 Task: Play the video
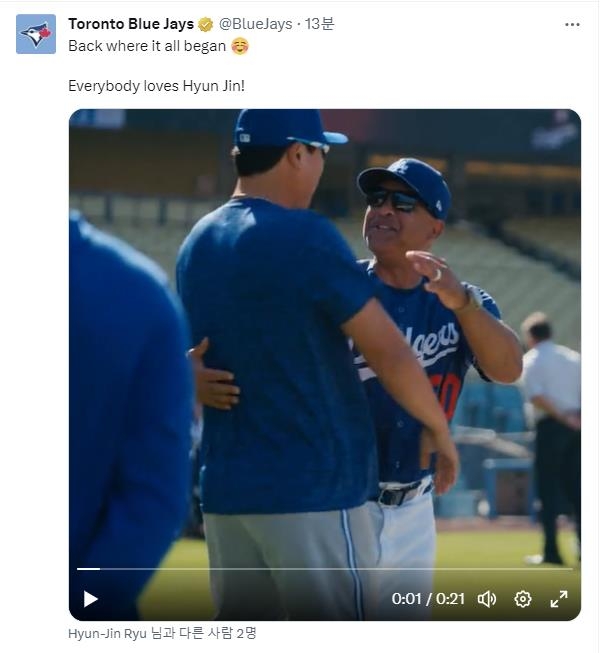91,599
